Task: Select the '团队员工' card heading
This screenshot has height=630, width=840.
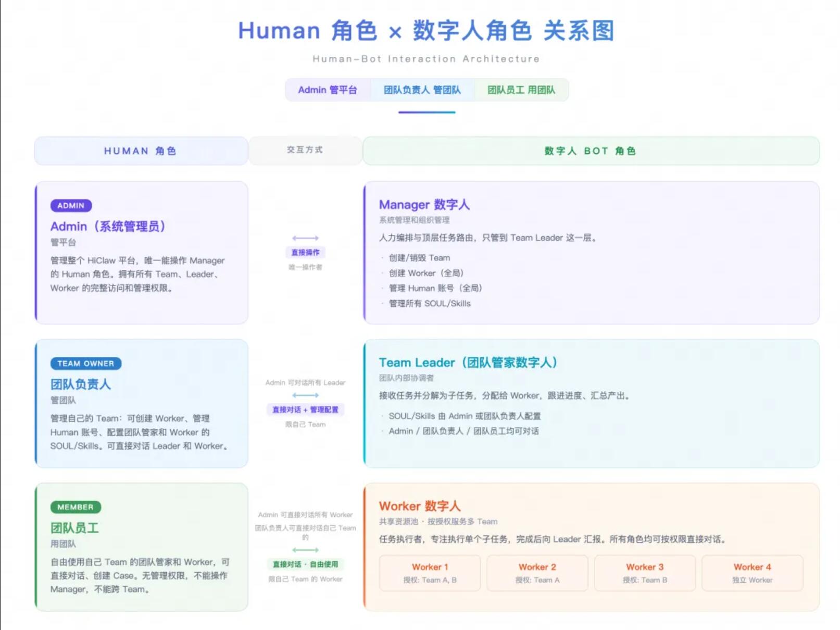Action: click(74, 528)
